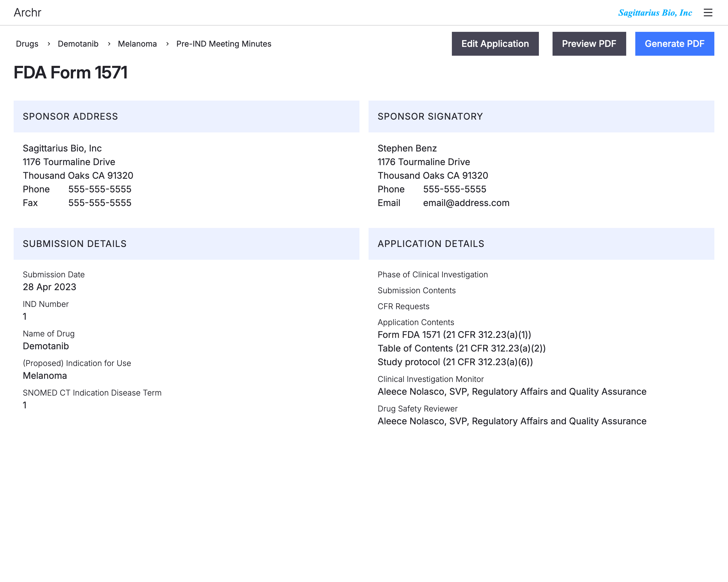This screenshot has height=582, width=728.
Task: Click Sagittarius Bio, Inc header logo
Action: (x=655, y=13)
